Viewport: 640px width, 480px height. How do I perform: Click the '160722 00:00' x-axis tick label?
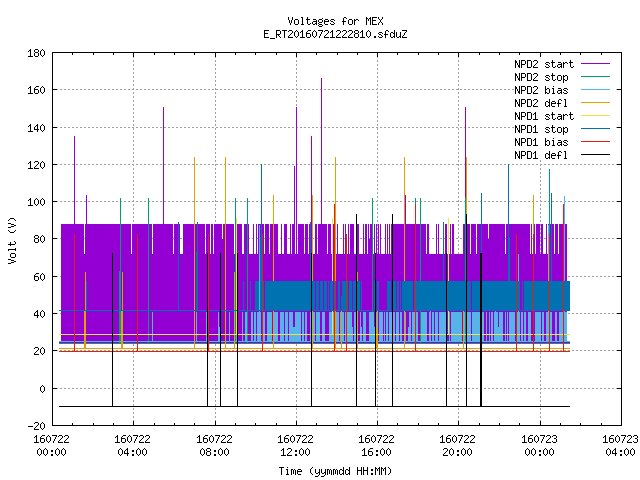(51, 446)
